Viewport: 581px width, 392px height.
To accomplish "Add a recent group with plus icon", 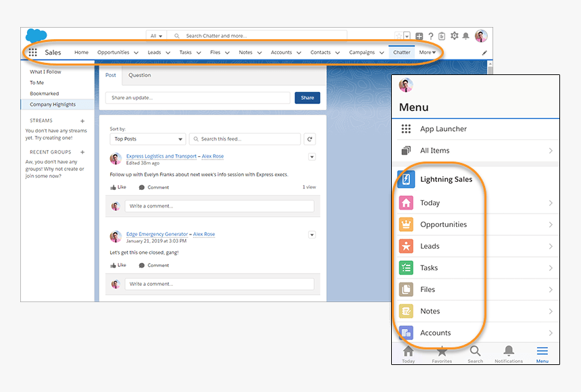I will pyautogui.click(x=82, y=152).
